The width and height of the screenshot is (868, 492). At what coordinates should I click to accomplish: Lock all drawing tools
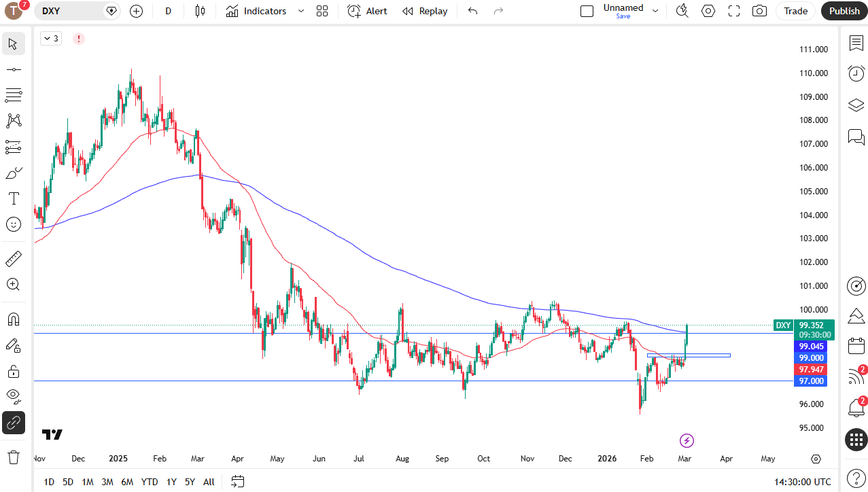tap(13, 371)
